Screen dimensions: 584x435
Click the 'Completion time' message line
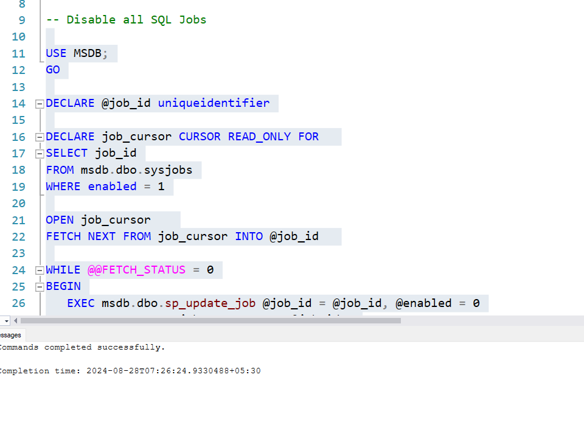click(130, 371)
